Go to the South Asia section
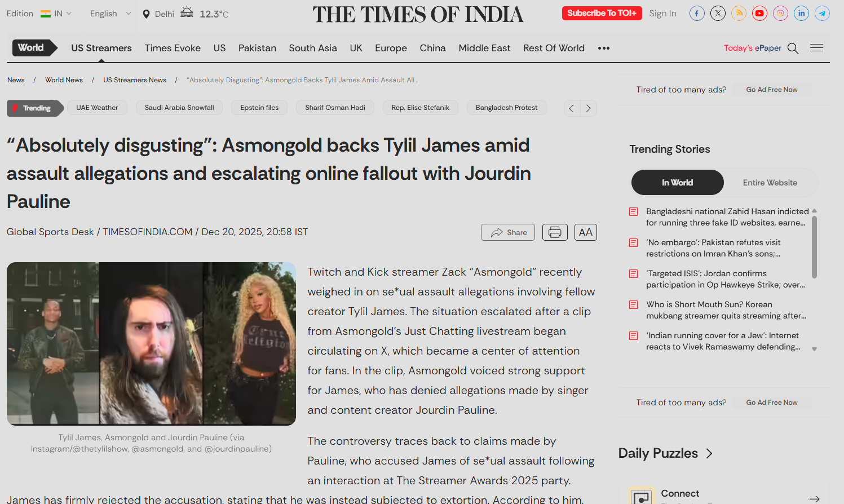 313,48
